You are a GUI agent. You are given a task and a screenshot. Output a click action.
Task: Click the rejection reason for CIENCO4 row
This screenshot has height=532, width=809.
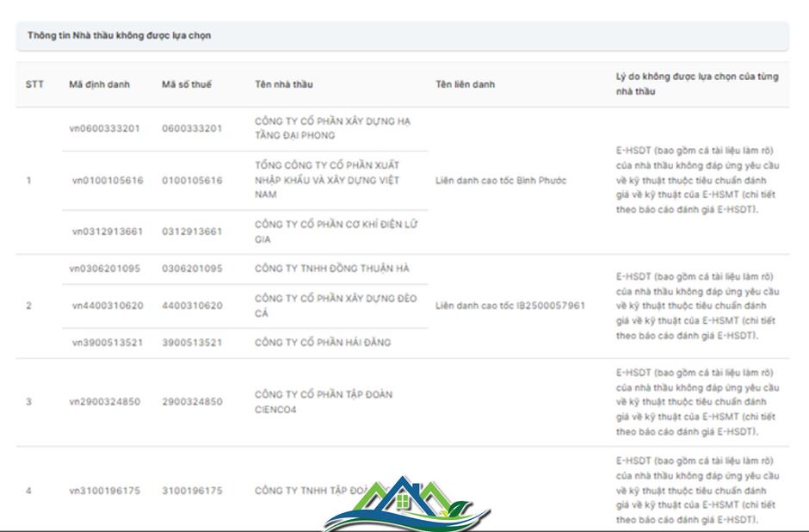coord(697,402)
